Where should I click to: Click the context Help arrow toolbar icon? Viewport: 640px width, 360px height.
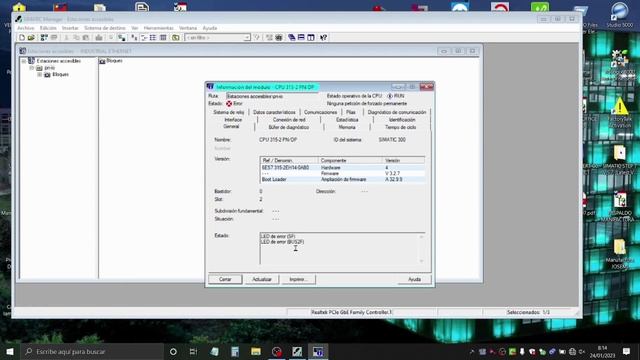click(x=323, y=38)
